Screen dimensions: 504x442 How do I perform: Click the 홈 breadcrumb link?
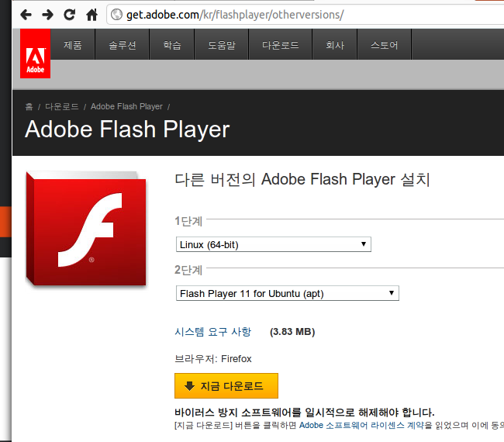click(29, 106)
